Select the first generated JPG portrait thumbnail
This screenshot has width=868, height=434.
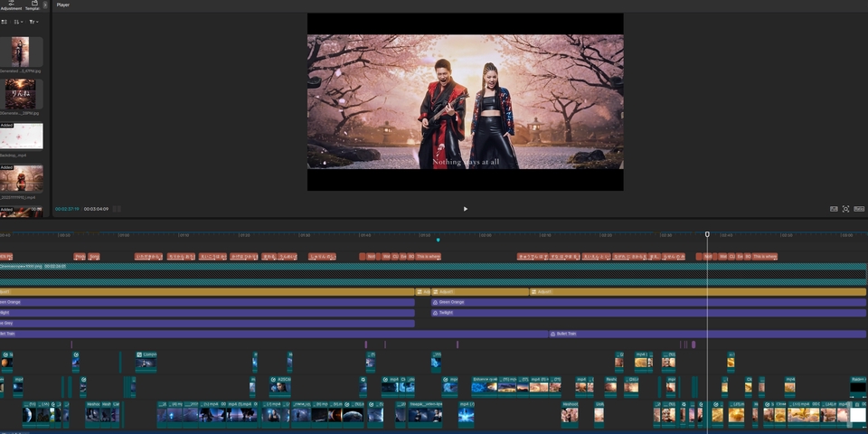pyautogui.click(x=21, y=52)
